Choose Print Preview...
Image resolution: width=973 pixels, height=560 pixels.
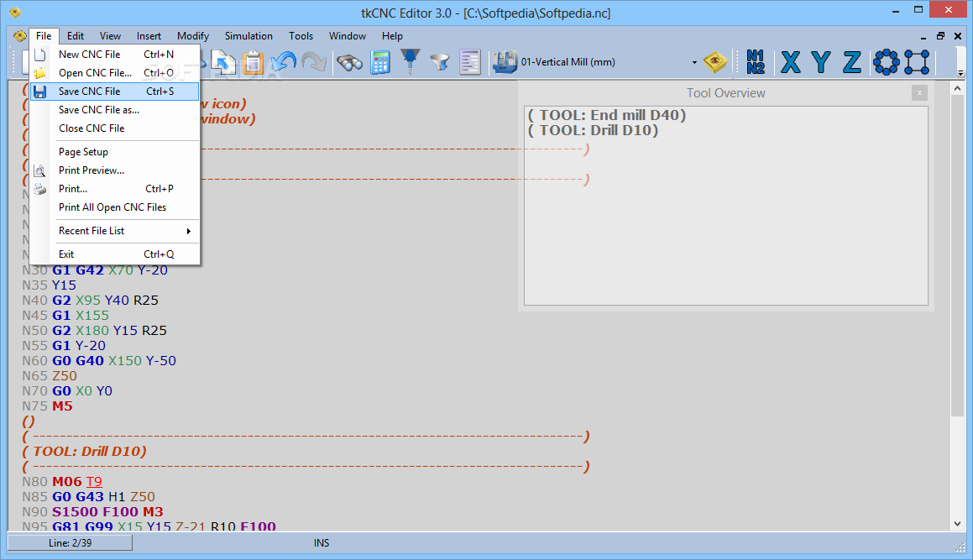[115, 170]
